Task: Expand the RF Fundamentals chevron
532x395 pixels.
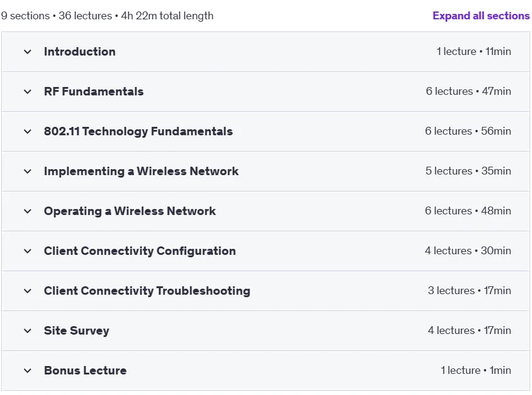Action: [x=27, y=92]
